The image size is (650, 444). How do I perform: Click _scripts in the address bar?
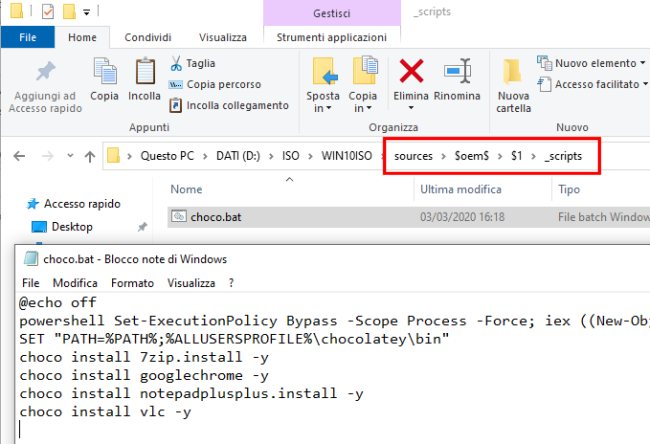click(x=563, y=156)
